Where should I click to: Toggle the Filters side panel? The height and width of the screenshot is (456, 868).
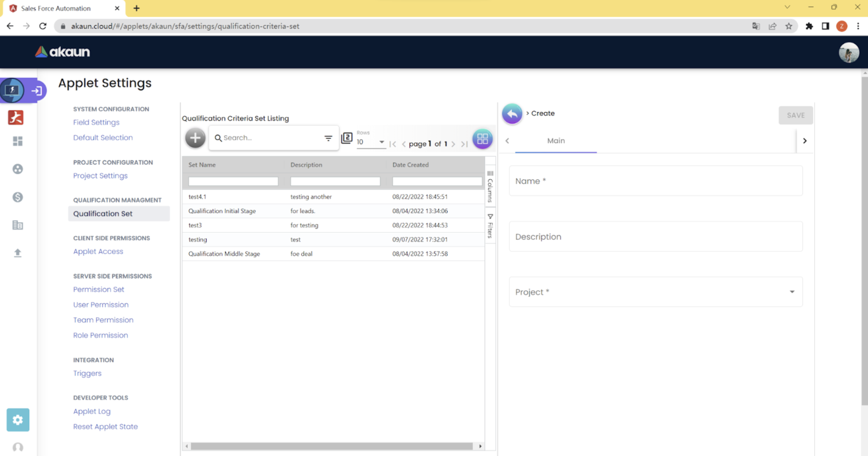click(x=490, y=226)
